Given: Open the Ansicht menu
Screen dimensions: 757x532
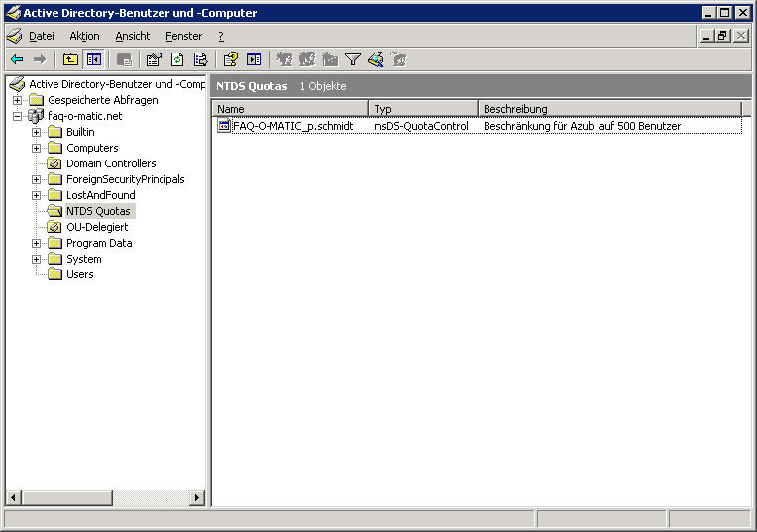Looking at the screenshot, I should pyautogui.click(x=133, y=36).
